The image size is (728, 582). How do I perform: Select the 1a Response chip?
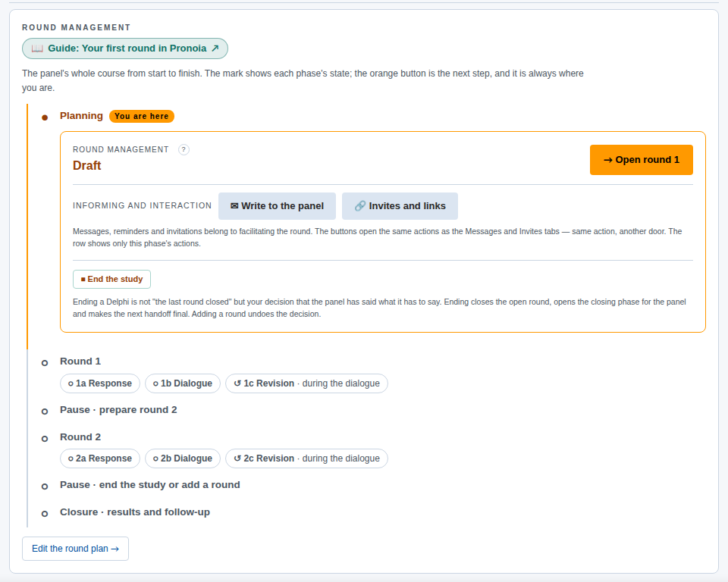click(100, 383)
